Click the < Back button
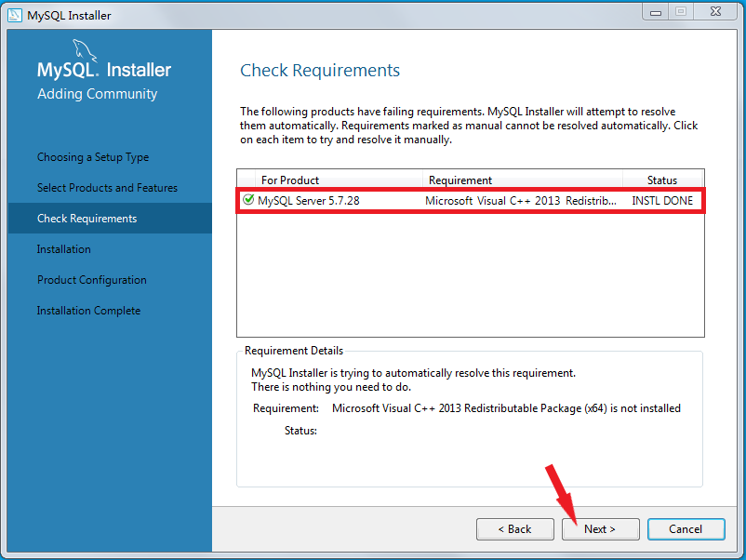The image size is (746, 560). click(514, 529)
